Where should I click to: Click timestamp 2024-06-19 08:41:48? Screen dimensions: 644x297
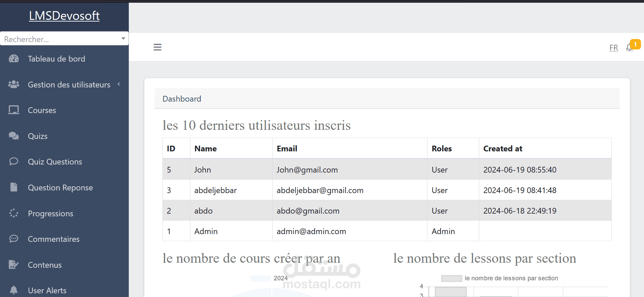pyautogui.click(x=520, y=190)
